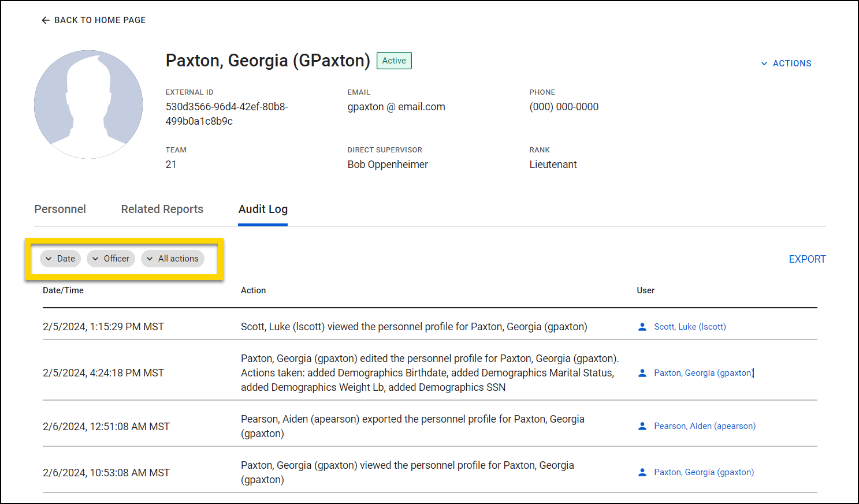Expand the All actions filter
This screenshot has width=859, height=504.
point(172,259)
